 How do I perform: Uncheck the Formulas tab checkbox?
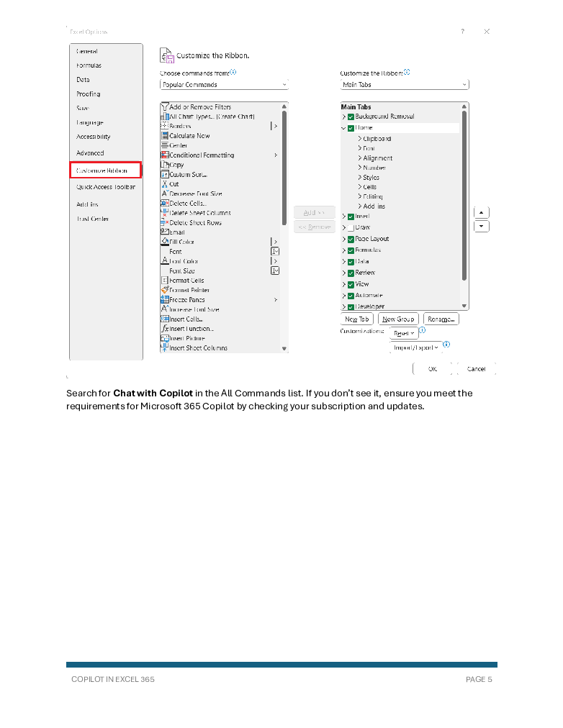[351, 251]
